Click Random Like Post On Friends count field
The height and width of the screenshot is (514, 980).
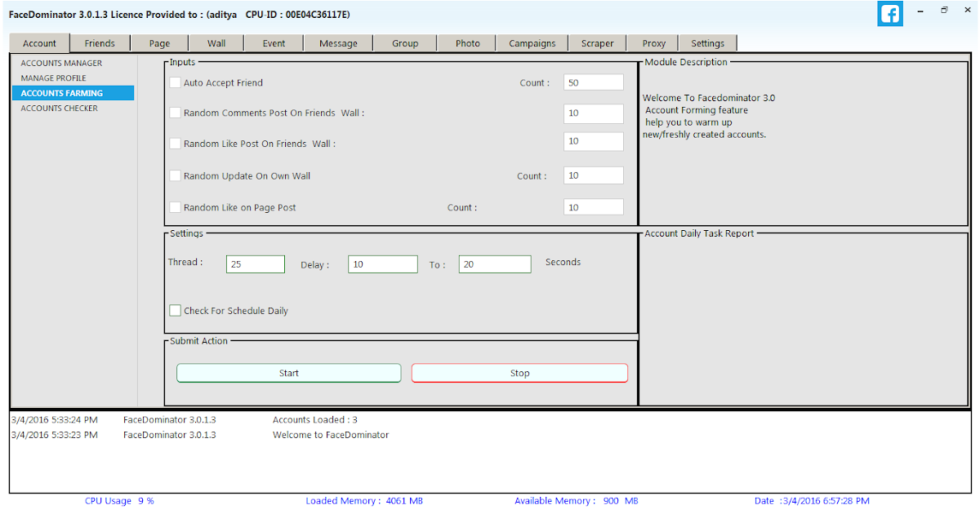pos(594,141)
